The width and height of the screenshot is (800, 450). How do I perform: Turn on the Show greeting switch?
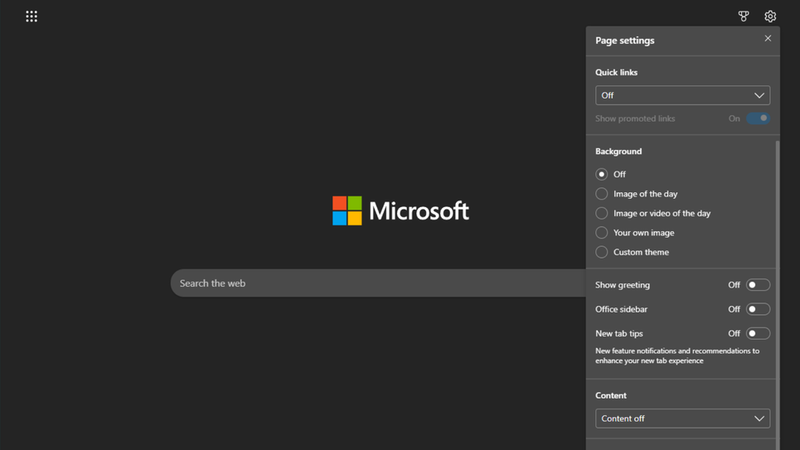(x=758, y=285)
